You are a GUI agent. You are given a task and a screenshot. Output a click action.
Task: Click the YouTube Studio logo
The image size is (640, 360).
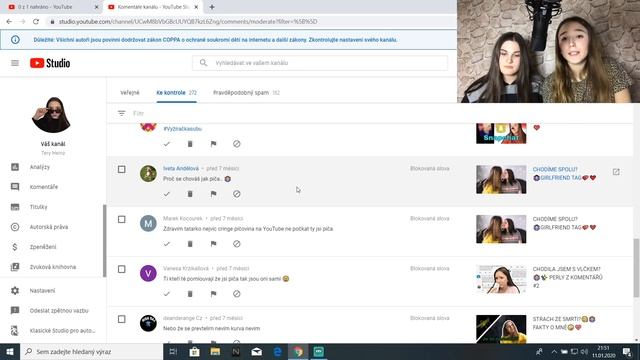point(50,63)
